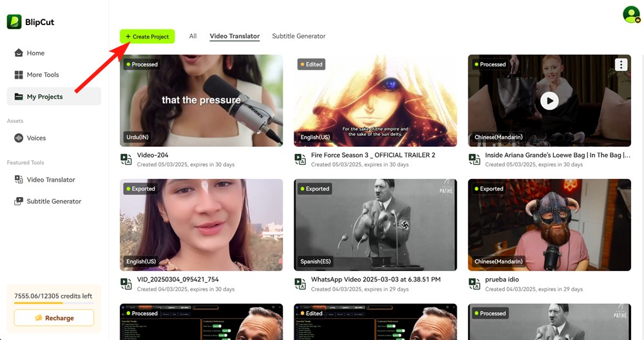
Task: Click the More Tools grid icon
Action: point(19,75)
